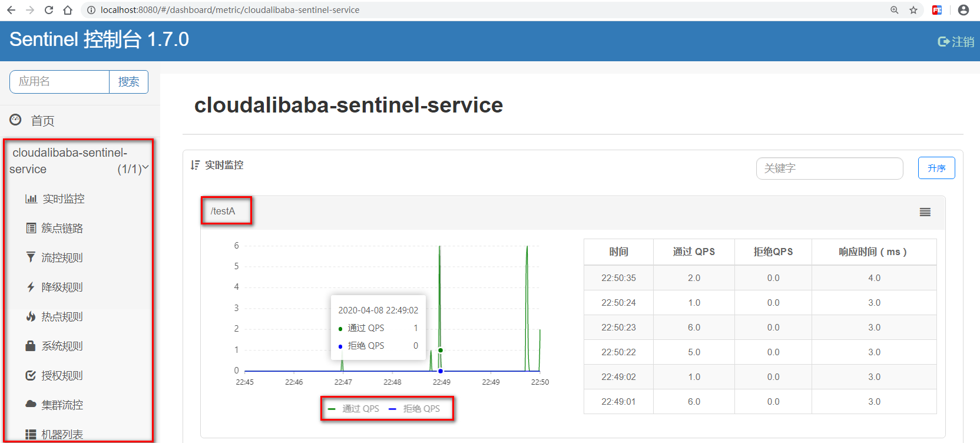Click the sort icon beside 实时监控 heading

pyautogui.click(x=195, y=165)
